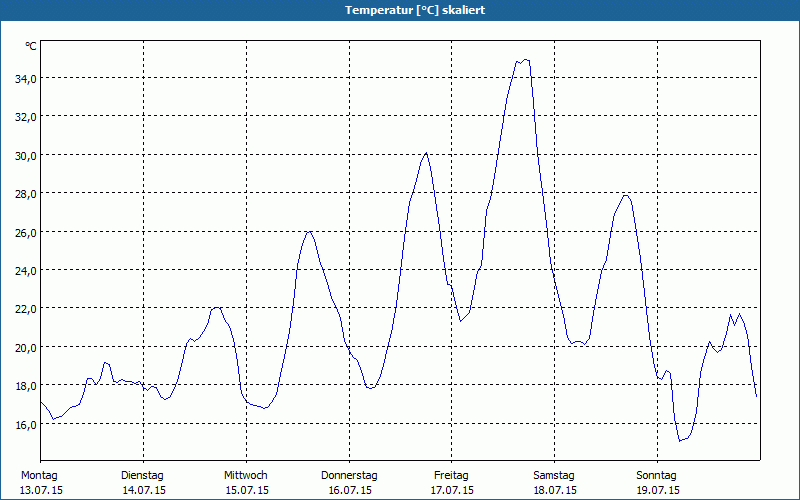The height and width of the screenshot is (500, 800).
Task: Select the Samstag day label
Action: click(554, 475)
